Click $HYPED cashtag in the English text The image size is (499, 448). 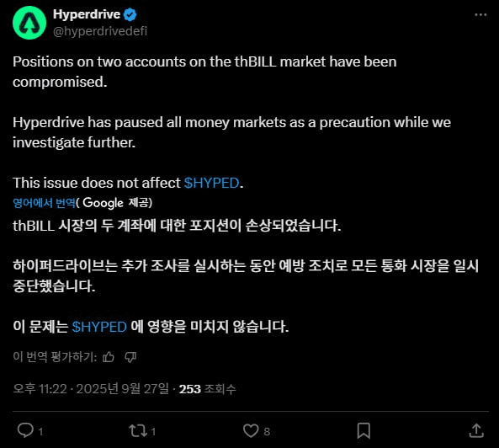(211, 183)
